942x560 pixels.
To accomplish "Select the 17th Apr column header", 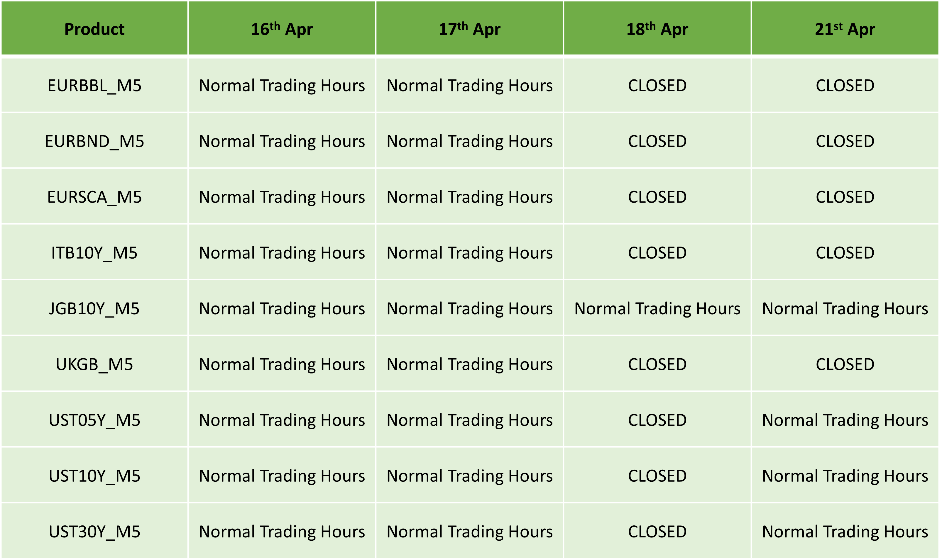I will 469,28.
